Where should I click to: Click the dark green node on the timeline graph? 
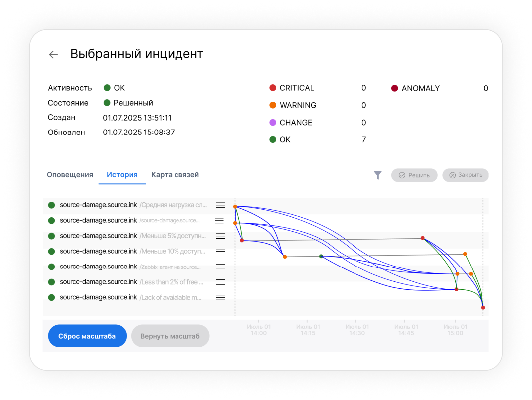tap(321, 256)
